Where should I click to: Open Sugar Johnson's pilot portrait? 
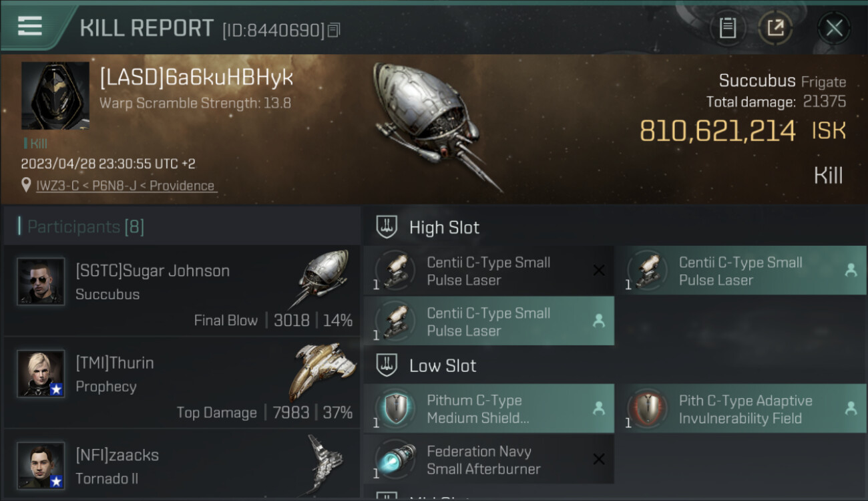click(41, 281)
